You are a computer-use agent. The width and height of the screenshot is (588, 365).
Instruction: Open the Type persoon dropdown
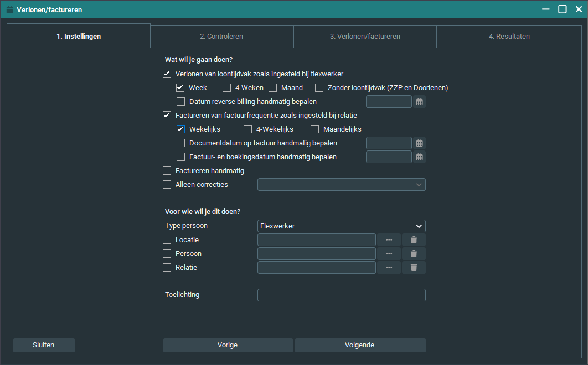tap(342, 226)
